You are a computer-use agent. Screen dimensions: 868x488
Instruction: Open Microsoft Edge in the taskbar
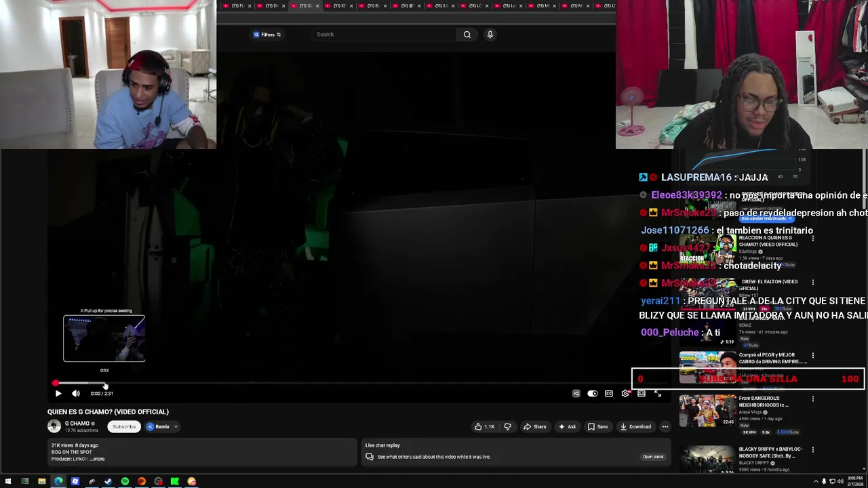tap(58, 481)
